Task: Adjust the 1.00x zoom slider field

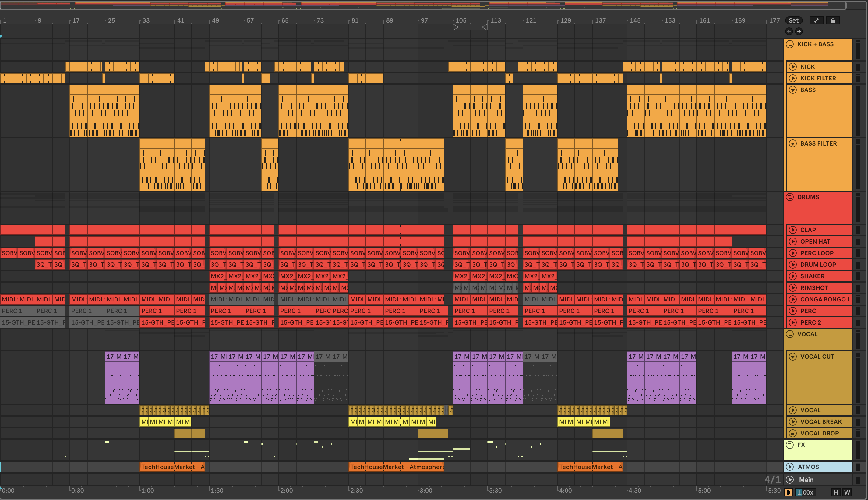Action: (806, 492)
